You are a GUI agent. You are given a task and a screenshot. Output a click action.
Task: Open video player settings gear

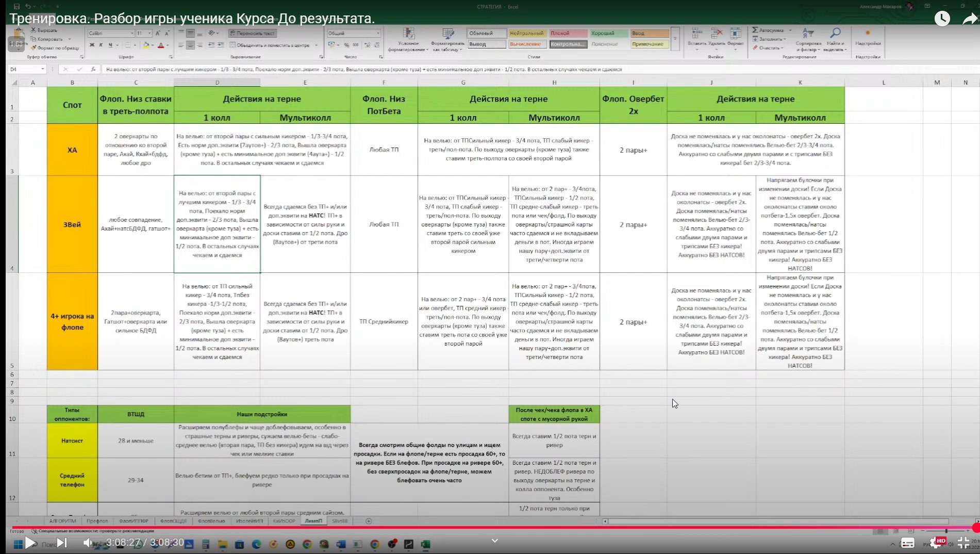[936, 543]
